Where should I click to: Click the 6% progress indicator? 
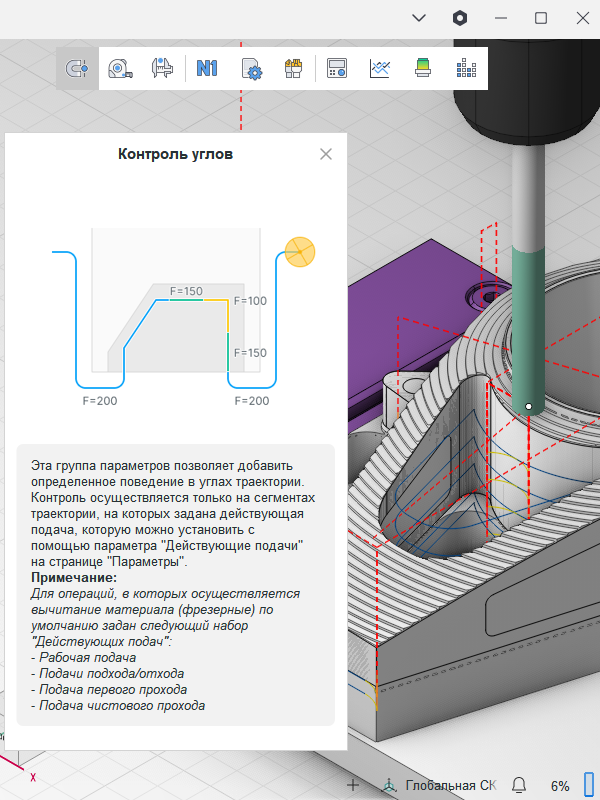point(560,785)
